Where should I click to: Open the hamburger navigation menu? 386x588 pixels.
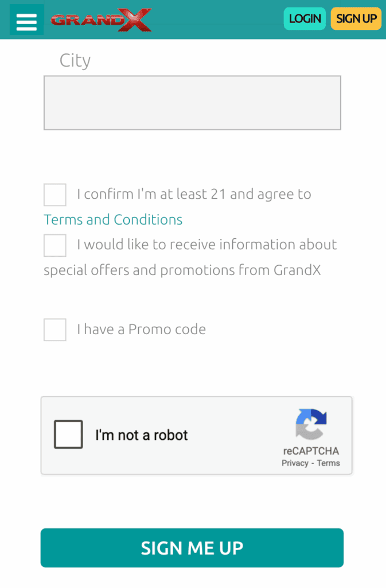pyautogui.click(x=26, y=20)
